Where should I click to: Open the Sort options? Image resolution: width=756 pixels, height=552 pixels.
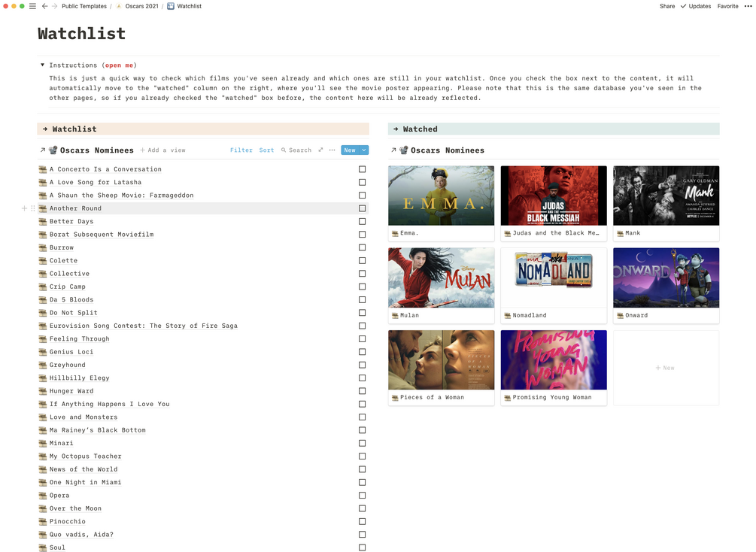pyautogui.click(x=266, y=150)
